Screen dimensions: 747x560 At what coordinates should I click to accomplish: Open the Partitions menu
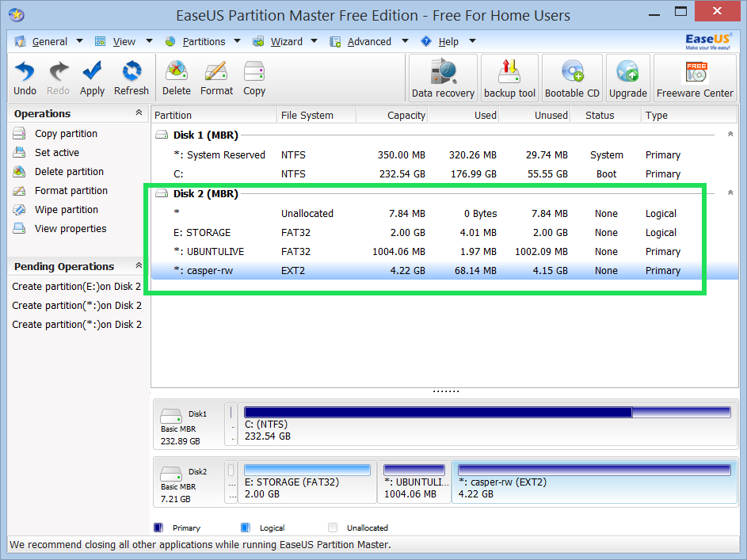click(204, 42)
